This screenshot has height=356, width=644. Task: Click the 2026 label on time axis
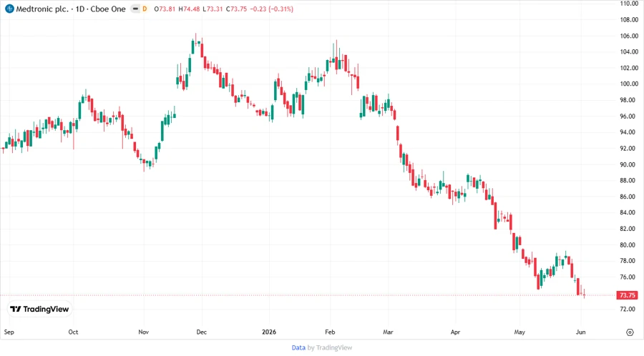tap(269, 332)
